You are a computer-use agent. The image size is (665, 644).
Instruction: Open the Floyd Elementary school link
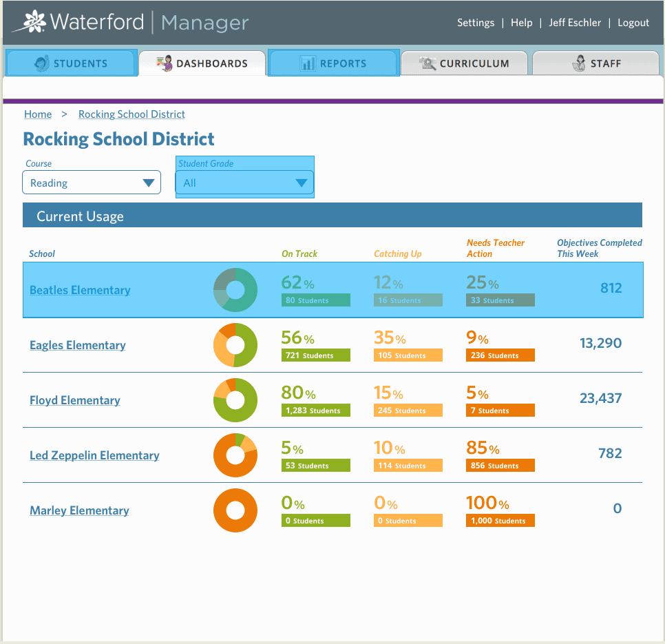[74, 400]
